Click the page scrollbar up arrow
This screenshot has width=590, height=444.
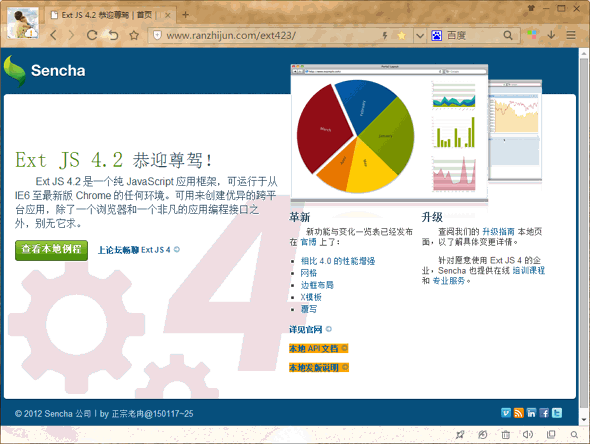point(584,53)
